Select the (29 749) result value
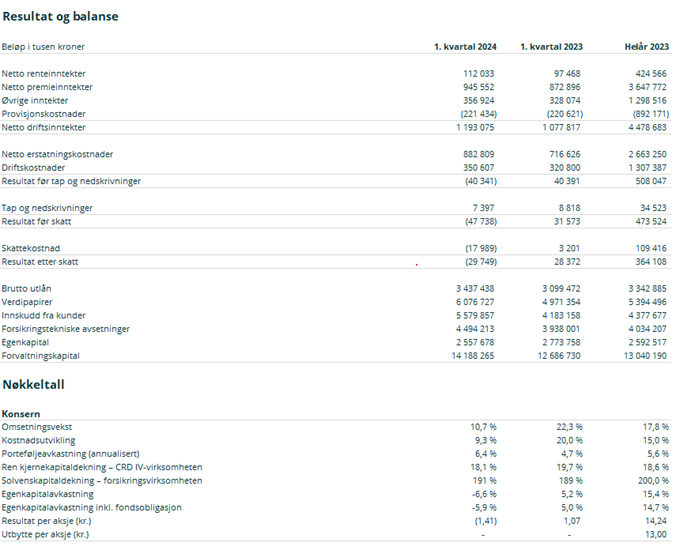 tap(474, 261)
